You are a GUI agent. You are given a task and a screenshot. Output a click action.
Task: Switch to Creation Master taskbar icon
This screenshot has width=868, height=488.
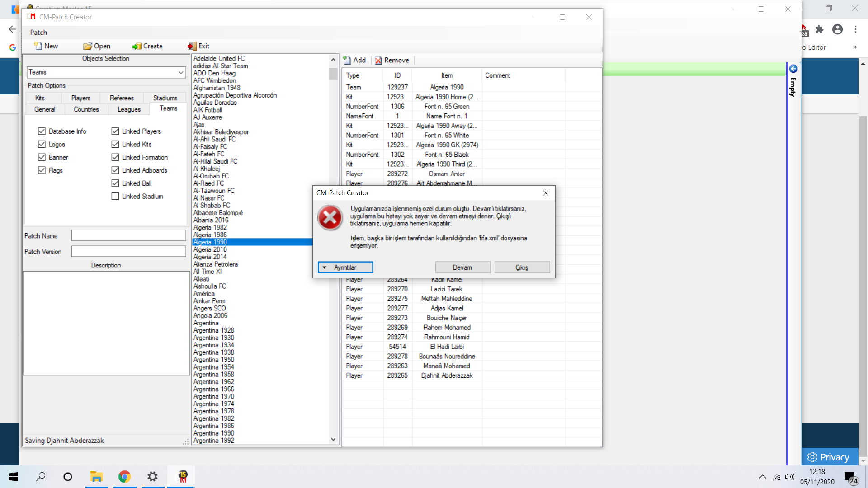182,477
